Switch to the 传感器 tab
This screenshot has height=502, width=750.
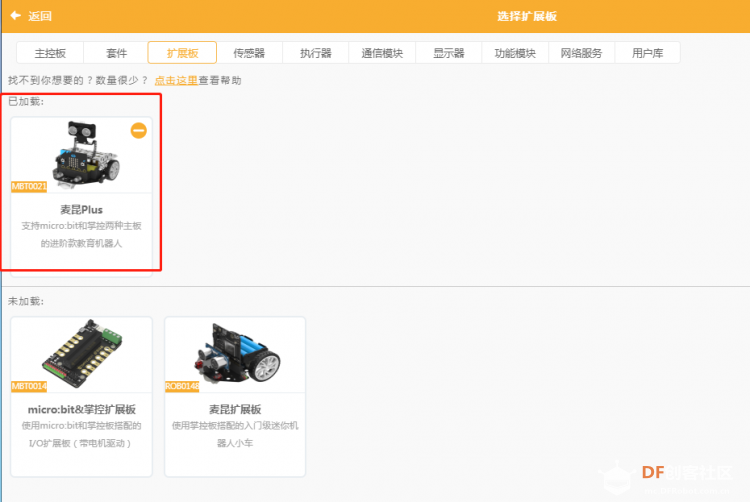pos(249,53)
